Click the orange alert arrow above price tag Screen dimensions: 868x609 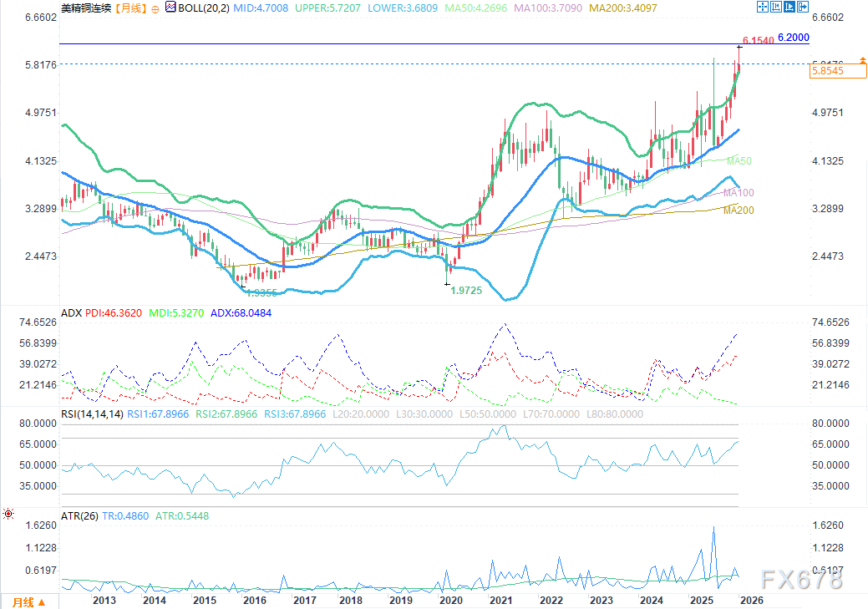tap(862, 60)
